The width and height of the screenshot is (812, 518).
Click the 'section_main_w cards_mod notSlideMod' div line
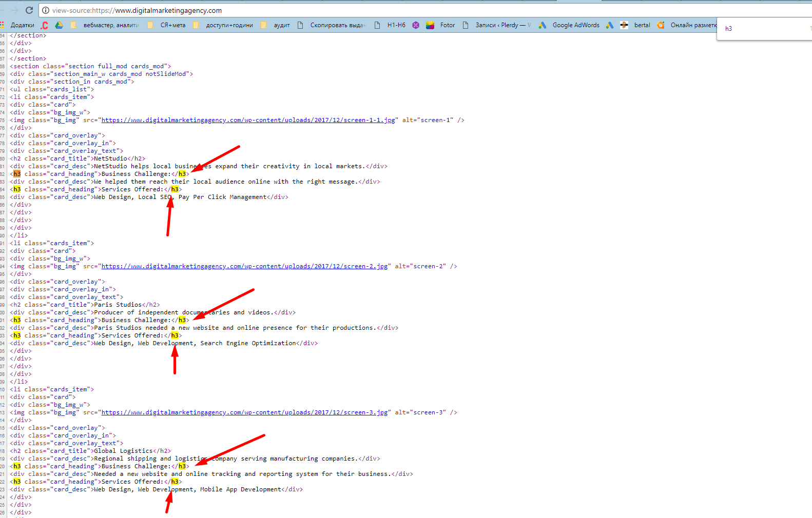[x=102, y=74]
